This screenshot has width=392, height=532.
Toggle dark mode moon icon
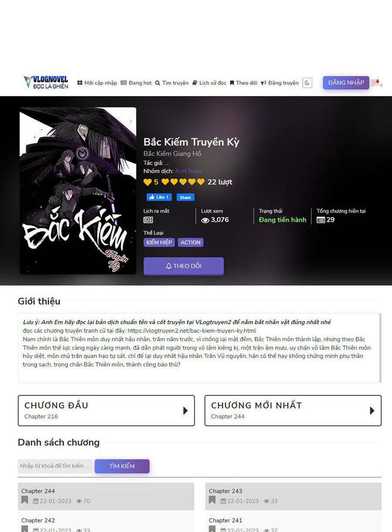(308, 83)
